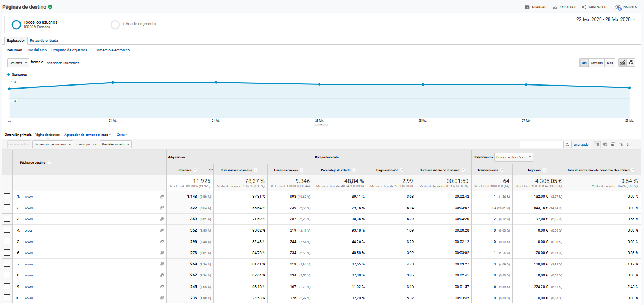Click the Mes interval button

[610, 63]
